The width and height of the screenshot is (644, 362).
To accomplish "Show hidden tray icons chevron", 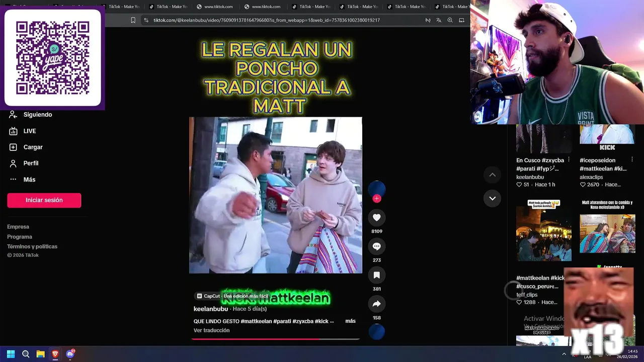I will pyautogui.click(x=564, y=354).
